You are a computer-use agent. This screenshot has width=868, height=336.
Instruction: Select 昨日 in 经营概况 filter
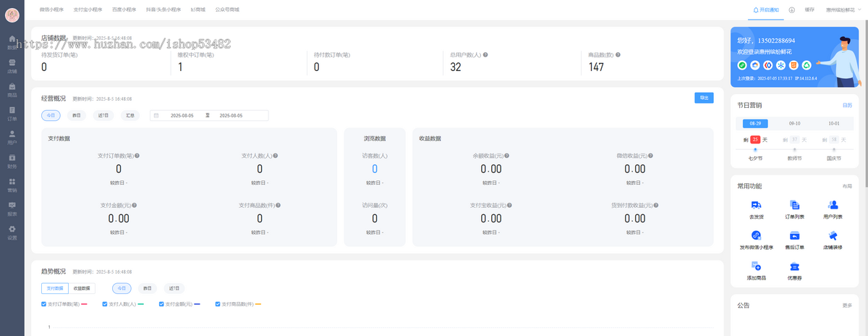tap(77, 115)
